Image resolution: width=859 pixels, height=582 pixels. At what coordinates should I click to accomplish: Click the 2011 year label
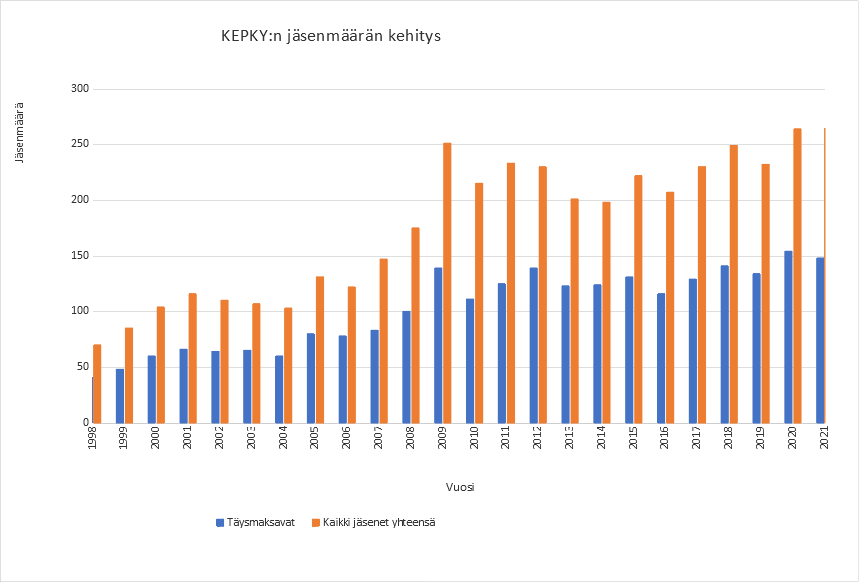[506, 437]
